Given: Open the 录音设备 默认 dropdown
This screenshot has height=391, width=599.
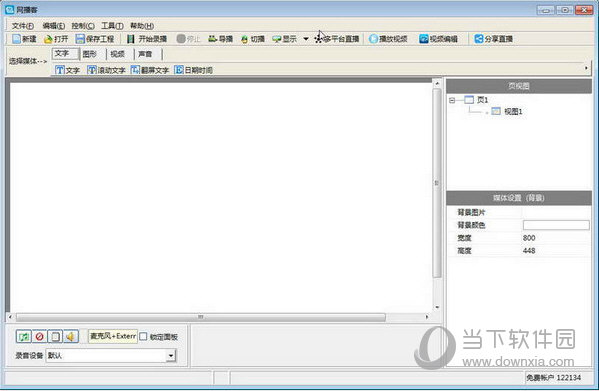Looking at the screenshot, I should 171,356.
